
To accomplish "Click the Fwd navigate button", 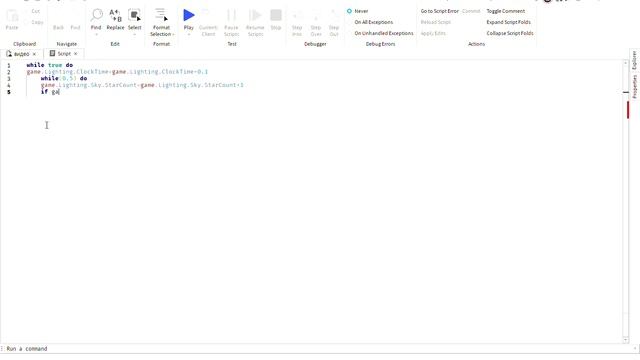I will pos(76,27).
